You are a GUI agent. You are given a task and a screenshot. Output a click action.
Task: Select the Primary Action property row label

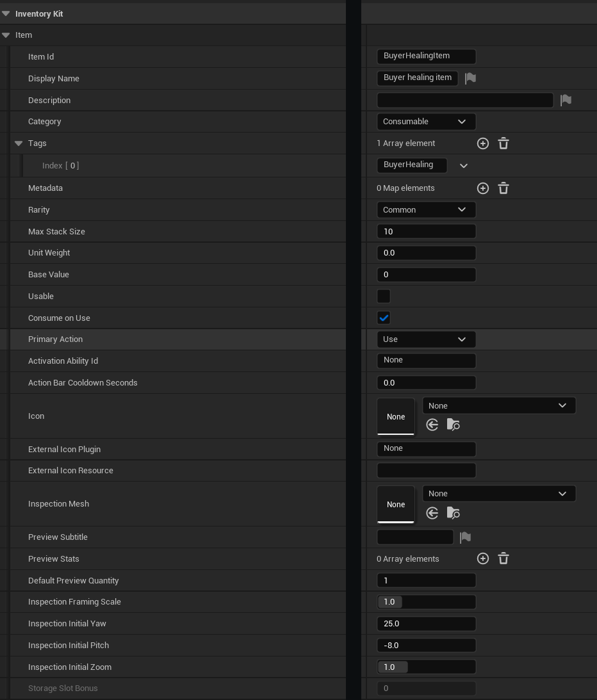click(55, 339)
